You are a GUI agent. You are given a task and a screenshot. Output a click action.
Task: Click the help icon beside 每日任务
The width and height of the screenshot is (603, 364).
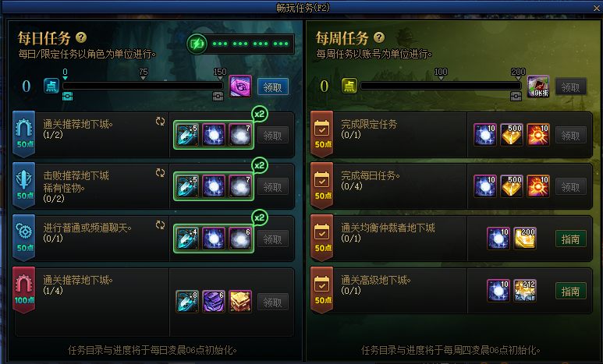coord(81,37)
